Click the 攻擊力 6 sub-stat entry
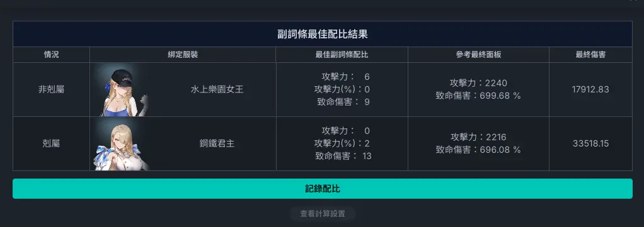Screen dimensions: 644x227 346,77
